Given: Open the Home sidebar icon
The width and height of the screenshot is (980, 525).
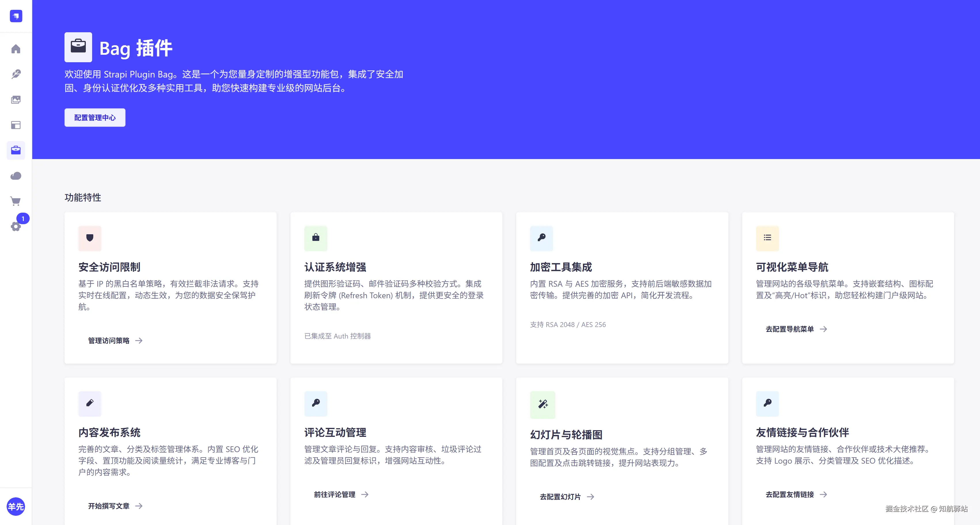Looking at the screenshot, I should click(16, 49).
